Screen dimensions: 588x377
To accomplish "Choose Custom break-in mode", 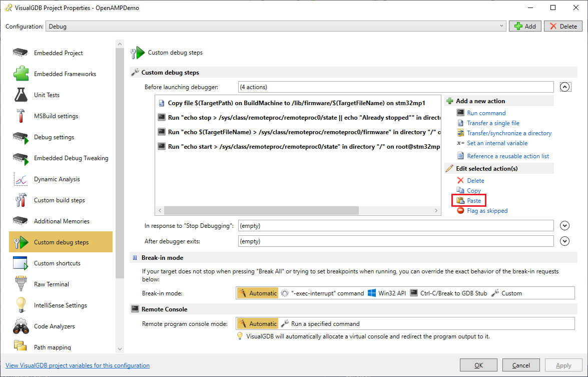I will 506,293.
